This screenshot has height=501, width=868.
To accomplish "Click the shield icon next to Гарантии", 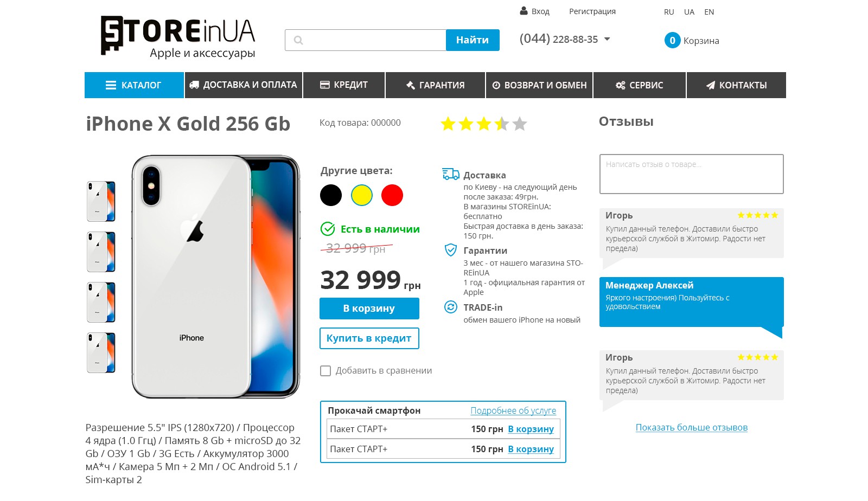I will [x=450, y=250].
